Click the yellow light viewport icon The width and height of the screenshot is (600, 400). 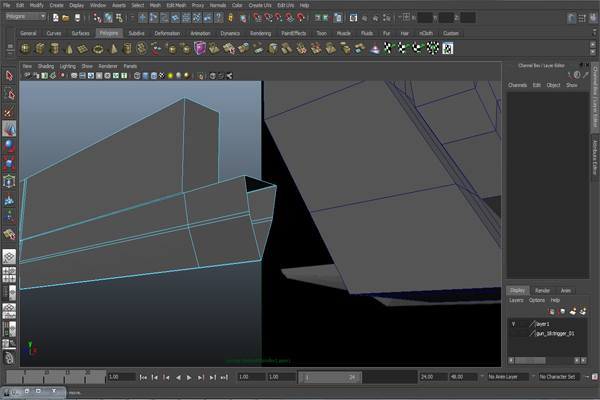pyautogui.click(x=170, y=76)
